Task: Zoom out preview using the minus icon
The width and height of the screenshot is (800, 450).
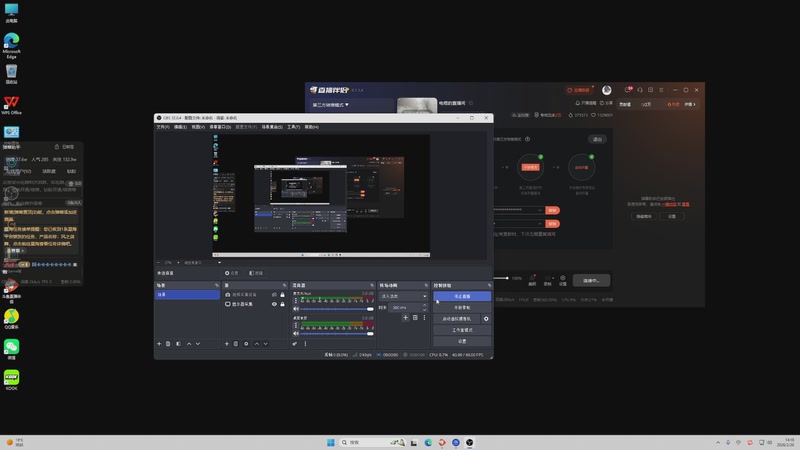Action: [159, 263]
